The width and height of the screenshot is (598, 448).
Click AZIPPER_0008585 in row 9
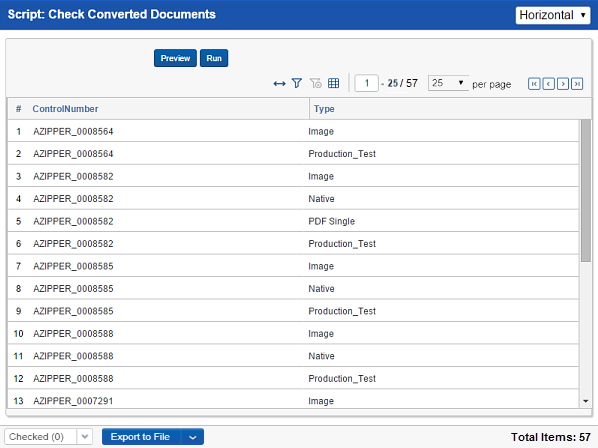point(73,311)
